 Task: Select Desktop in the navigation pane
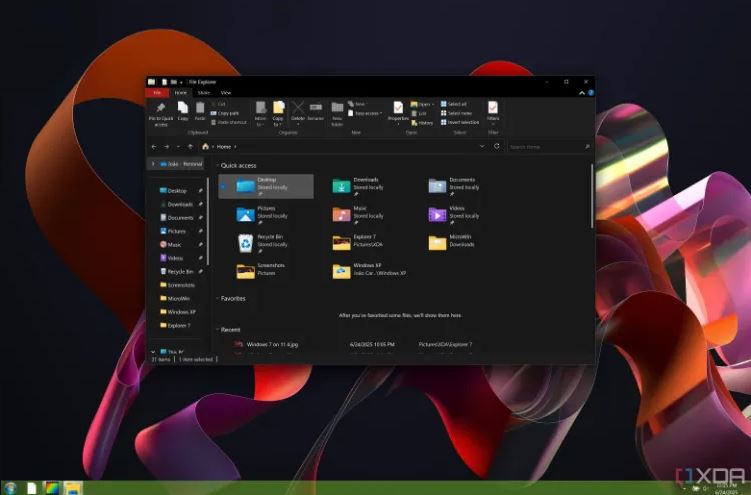pos(177,191)
